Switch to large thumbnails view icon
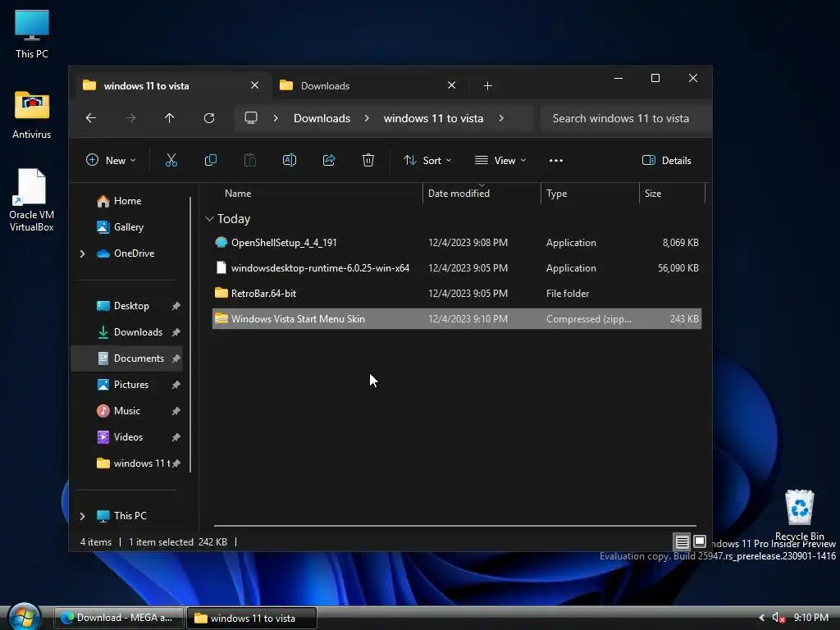Screen dimensions: 840x630 click(x=700, y=541)
